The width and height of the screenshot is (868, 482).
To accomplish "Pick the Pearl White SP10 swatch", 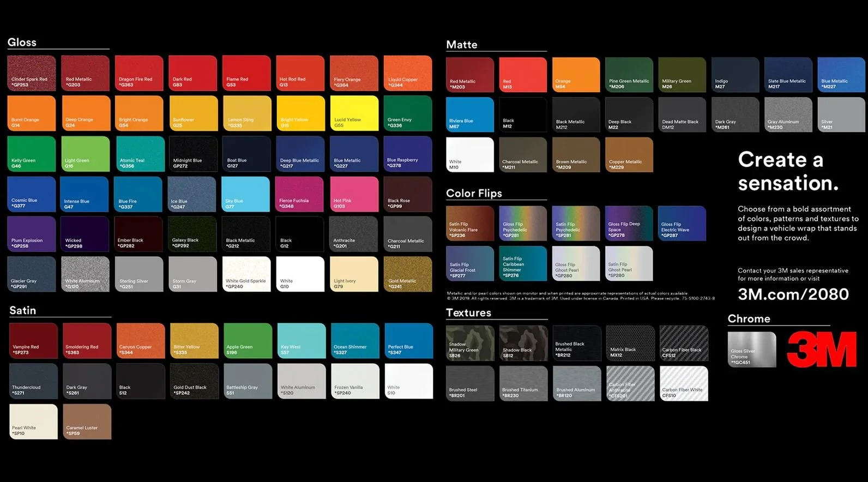I will coord(33,421).
